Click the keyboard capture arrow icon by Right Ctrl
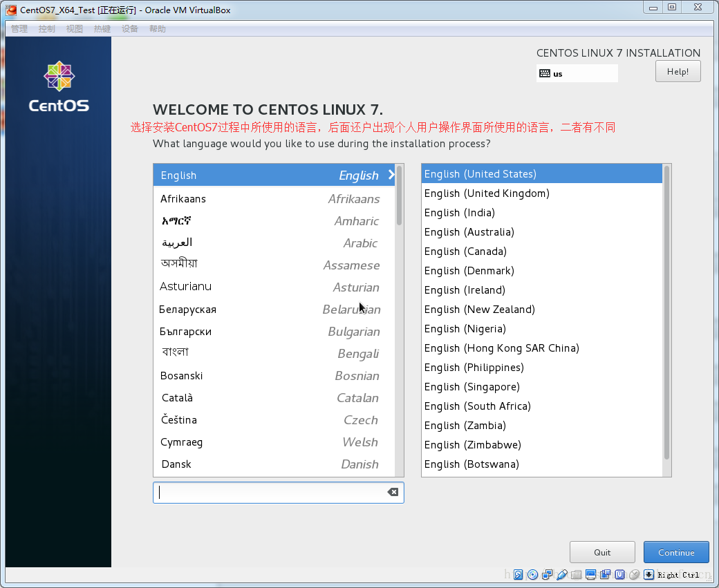Image resolution: width=719 pixels, height=588 pixels. pos(649,575)
